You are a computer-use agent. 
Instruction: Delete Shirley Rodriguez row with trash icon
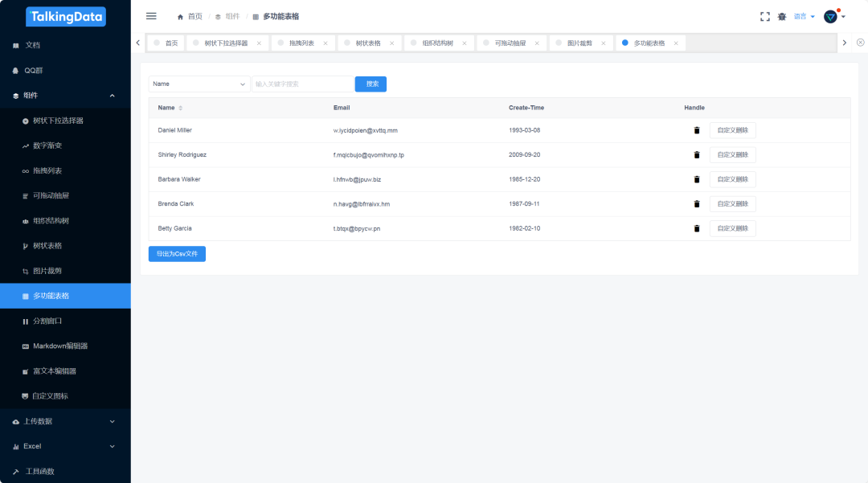697,155
